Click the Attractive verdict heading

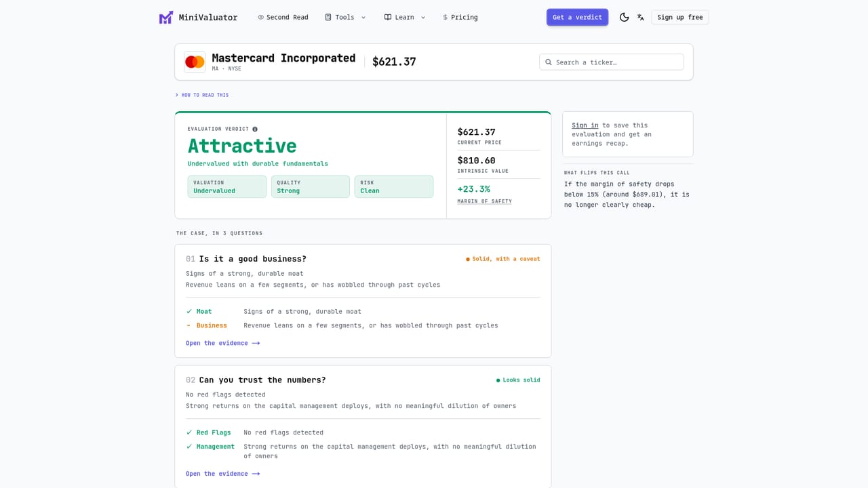[242, 146]
